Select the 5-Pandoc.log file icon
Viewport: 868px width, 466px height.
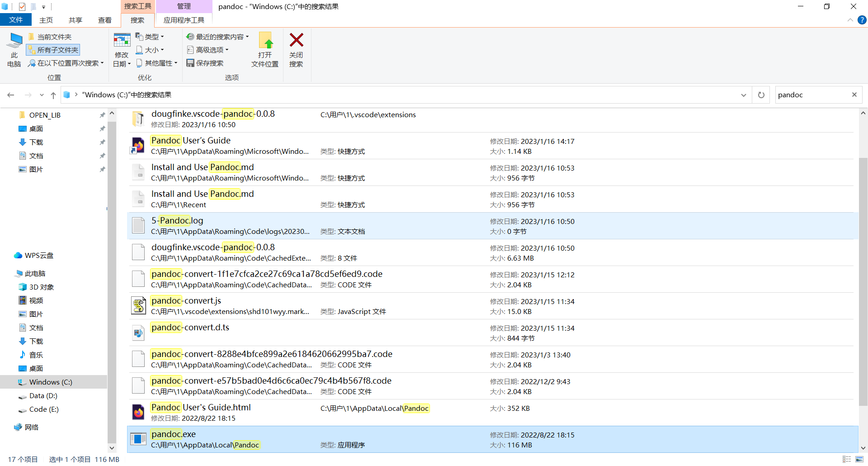pos(138,225)
